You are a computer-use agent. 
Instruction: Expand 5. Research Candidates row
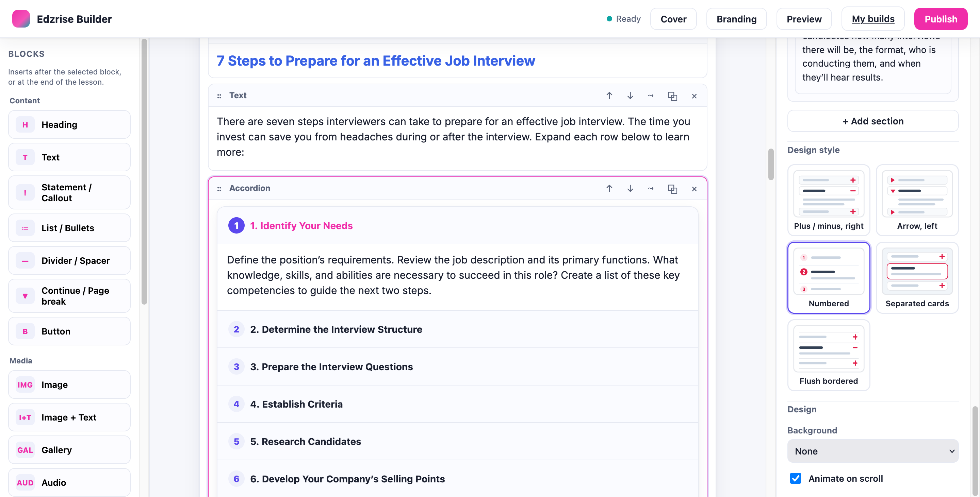tap(457, 442)
